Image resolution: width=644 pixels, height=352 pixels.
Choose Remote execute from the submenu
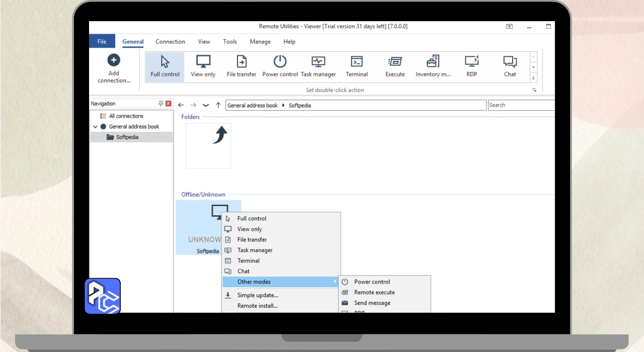click(374, 292)
